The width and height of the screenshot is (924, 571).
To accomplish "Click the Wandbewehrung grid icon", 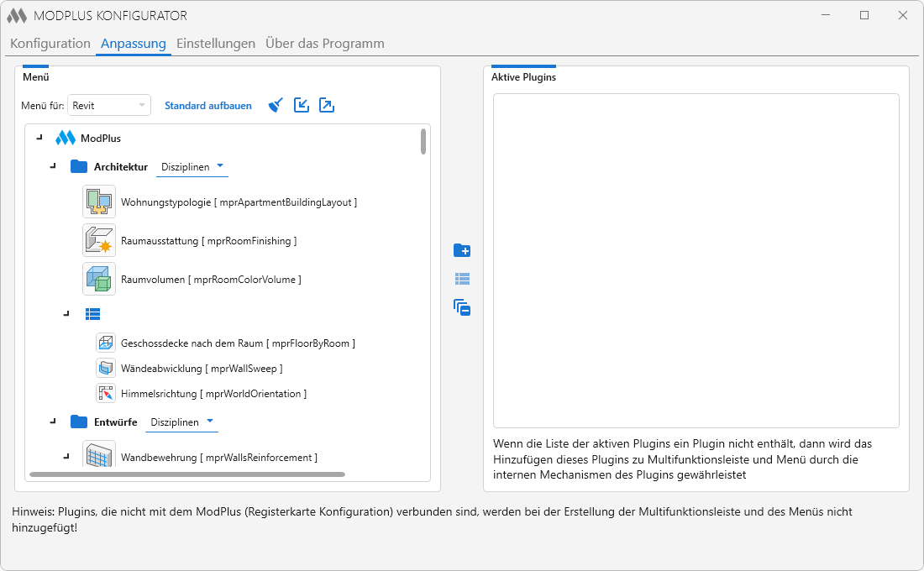I will pos(99,455).
